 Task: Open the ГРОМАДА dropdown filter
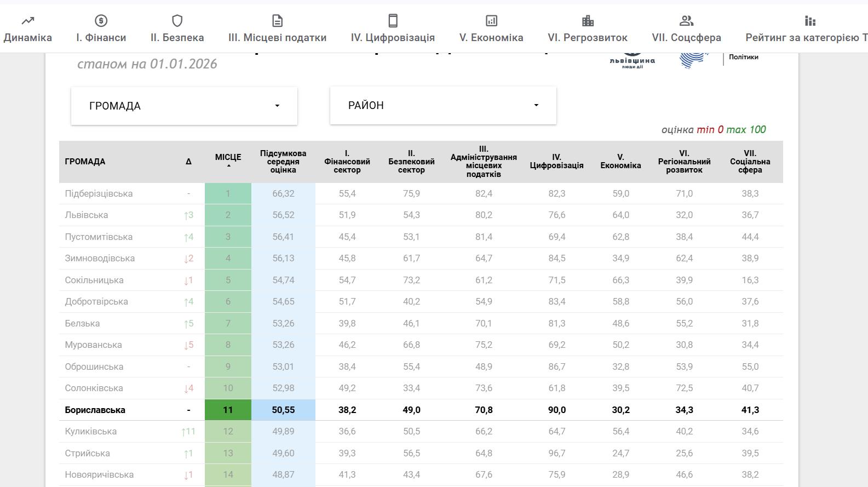click(184, 106)
